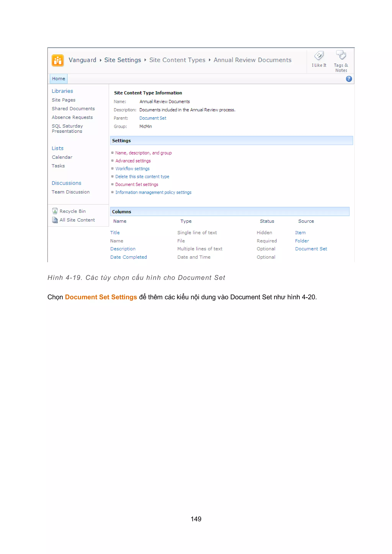The height and width of the screenshot is (554, 392).
Task: Open Shared Documents library in sidebar
Action: 73,109
